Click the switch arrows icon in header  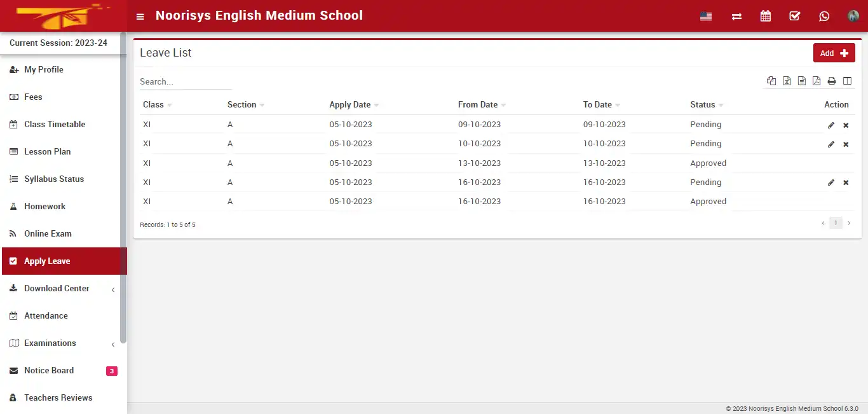(736, 17)
